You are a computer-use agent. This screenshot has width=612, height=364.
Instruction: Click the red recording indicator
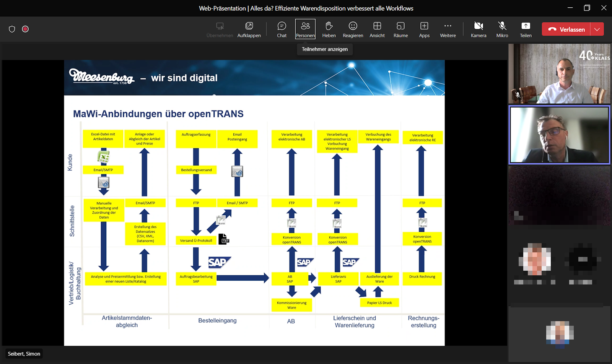(25, 29)
